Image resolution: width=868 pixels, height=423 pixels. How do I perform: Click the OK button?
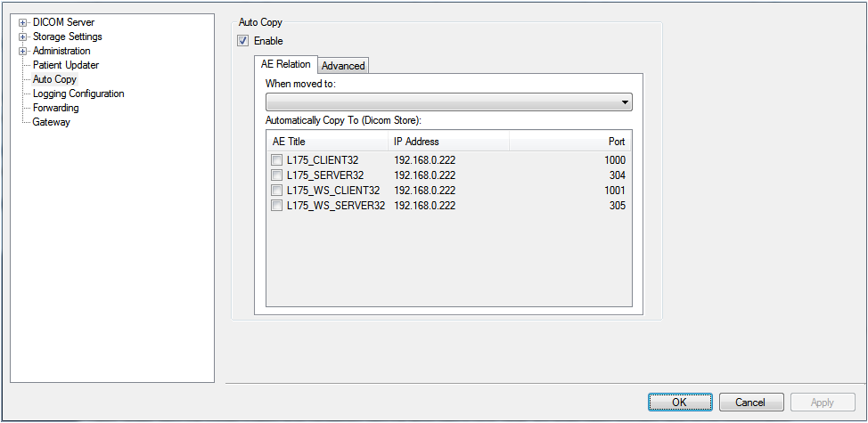point(679,403)
